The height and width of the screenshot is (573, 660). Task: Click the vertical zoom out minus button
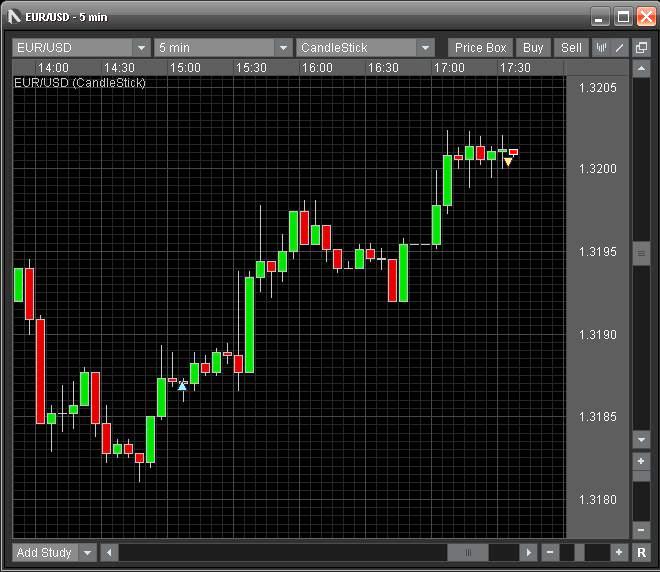pos(641,530)
